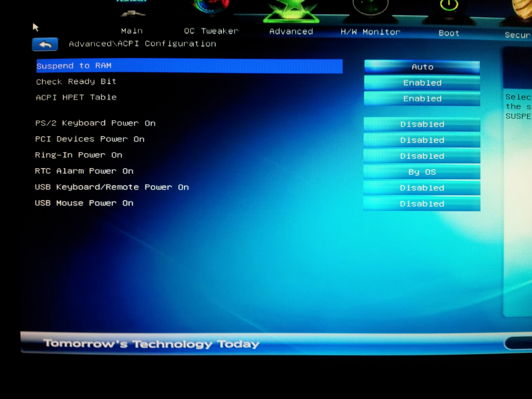Open the Suspend to RAM Auto dropdown
532x399 pixels.
(422, 67)
